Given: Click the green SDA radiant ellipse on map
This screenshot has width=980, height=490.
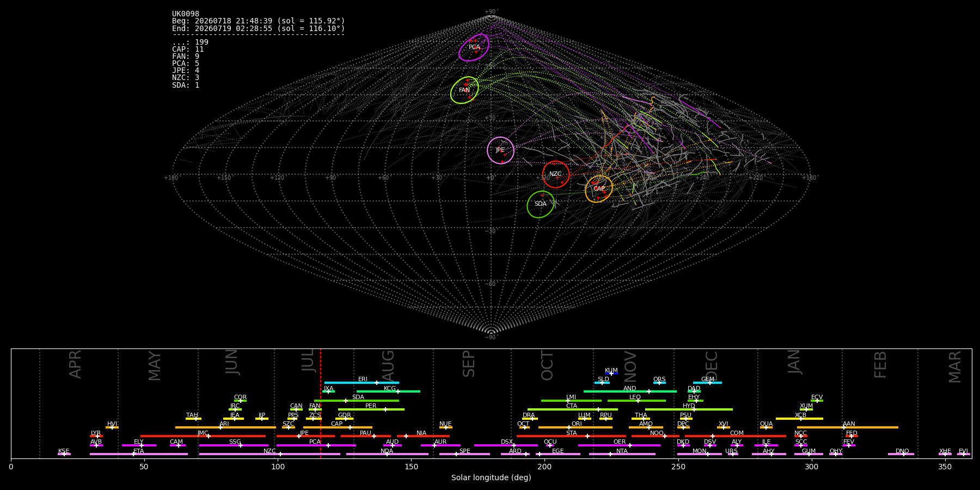Looking at the screenshot, I should click(x=541, y=204).
